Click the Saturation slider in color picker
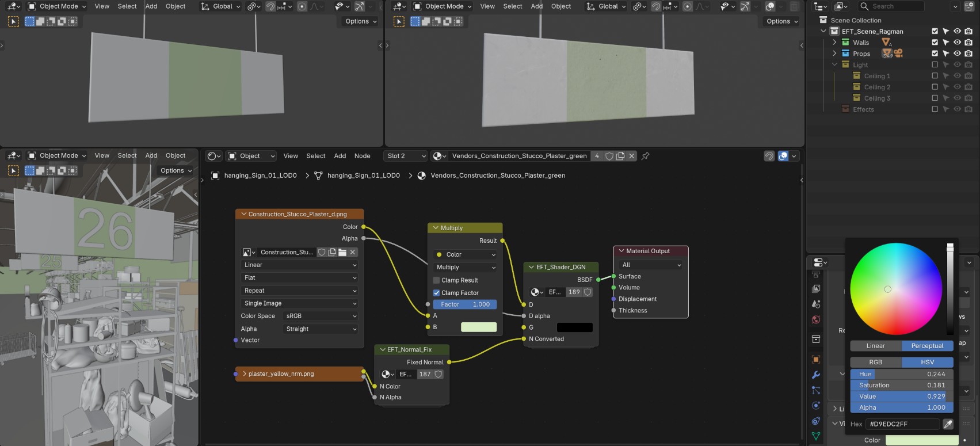The image size is (980, 446). [902, 385]
